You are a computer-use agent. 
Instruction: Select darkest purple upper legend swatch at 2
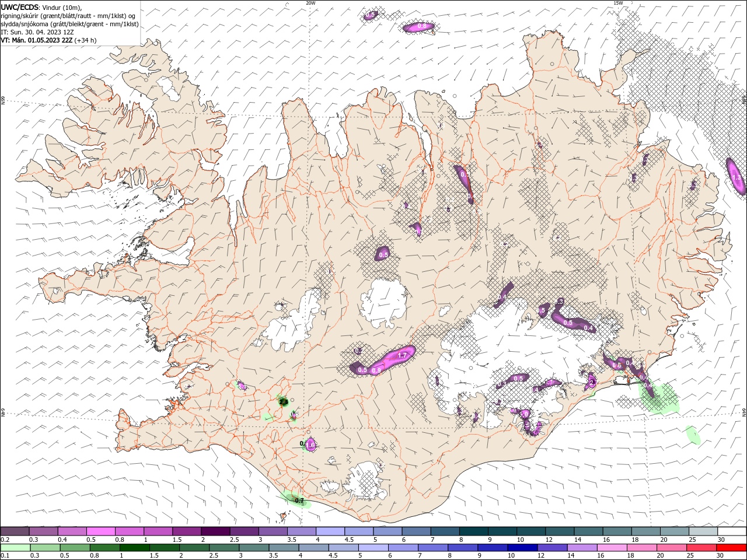[215, 531]
